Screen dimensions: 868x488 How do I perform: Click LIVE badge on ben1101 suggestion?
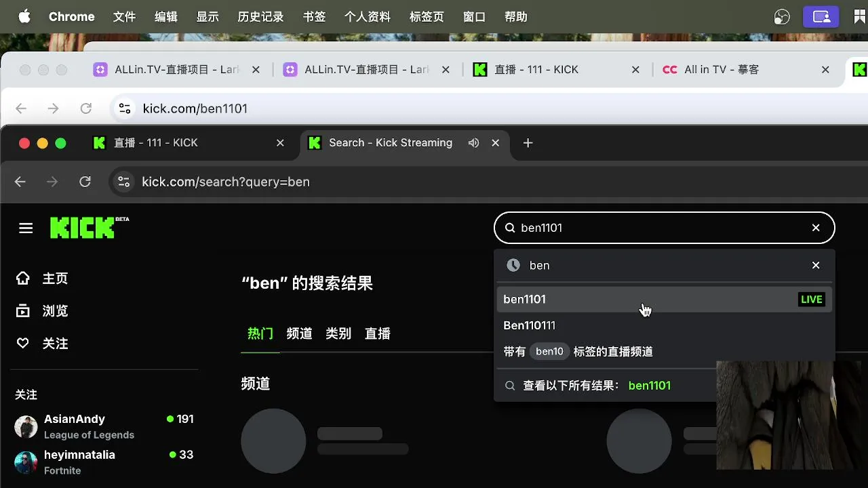pyautogui.click(x=812, y=300)
